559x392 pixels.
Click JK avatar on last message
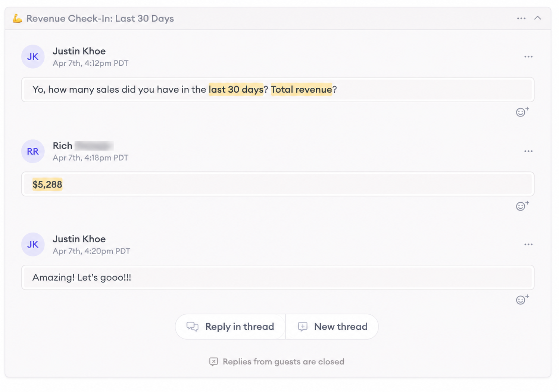(33, 245)
